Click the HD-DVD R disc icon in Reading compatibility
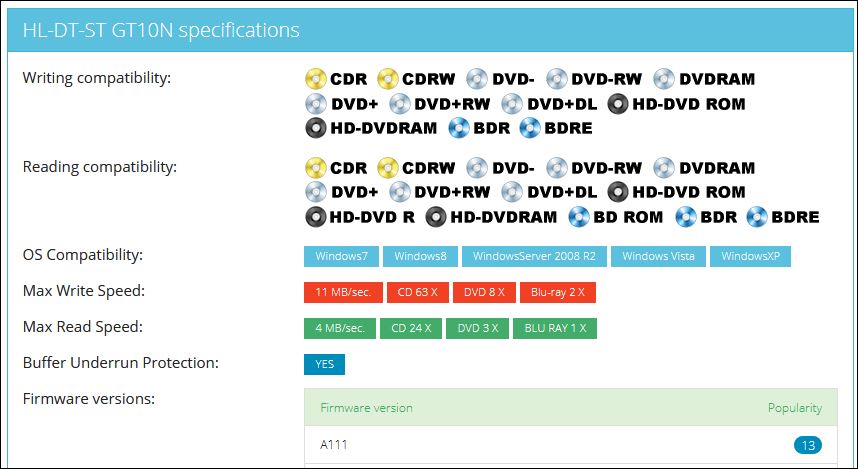 316,217
